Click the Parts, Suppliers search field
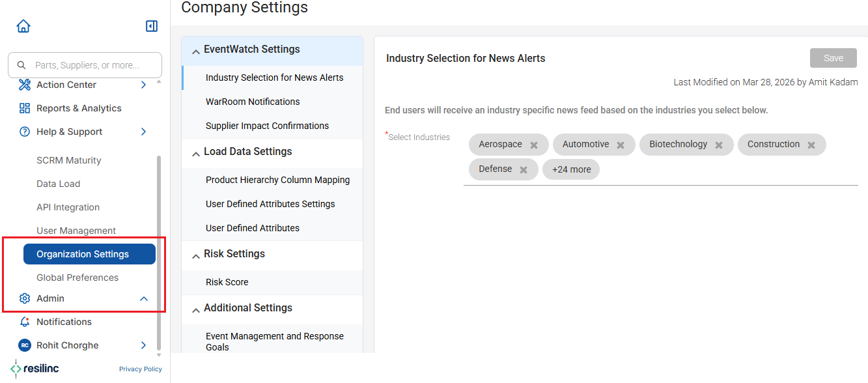Viewport: 868px width, 383px height. point(85,65)
